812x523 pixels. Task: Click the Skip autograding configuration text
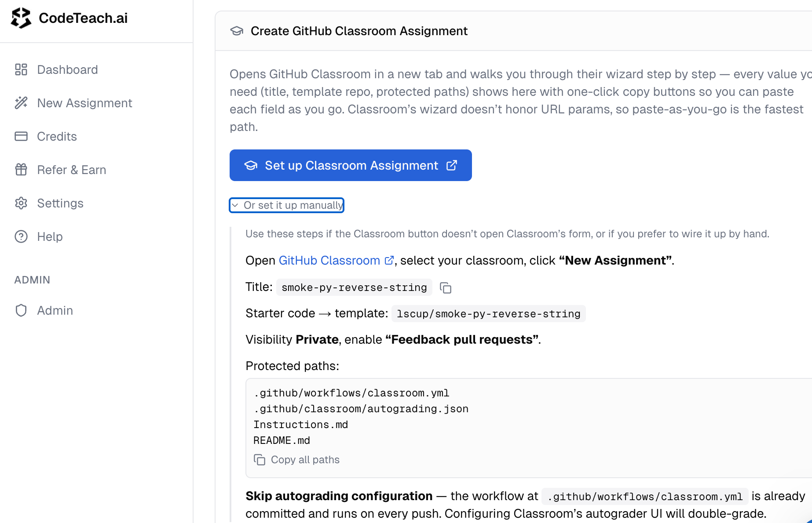(339, 496)
